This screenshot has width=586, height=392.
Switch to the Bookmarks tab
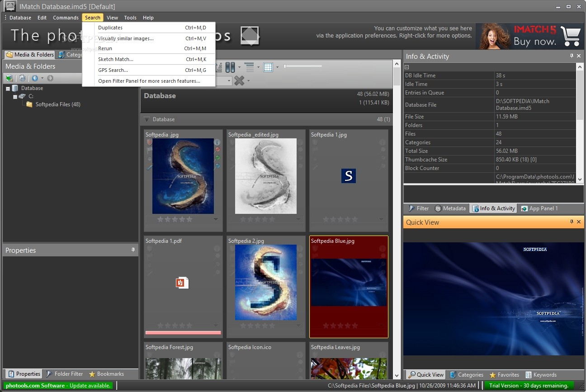point(106,374)
